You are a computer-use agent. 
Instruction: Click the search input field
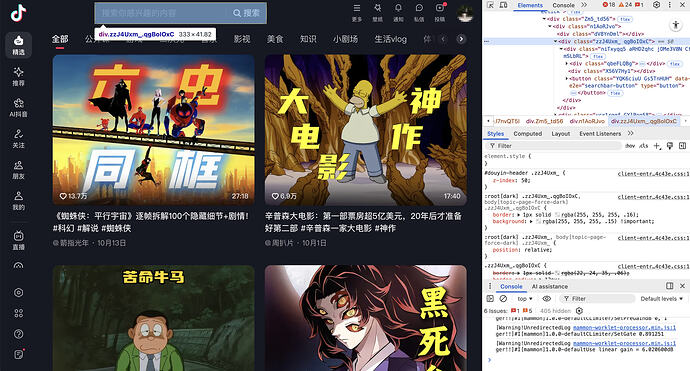(x=161, y=13)
